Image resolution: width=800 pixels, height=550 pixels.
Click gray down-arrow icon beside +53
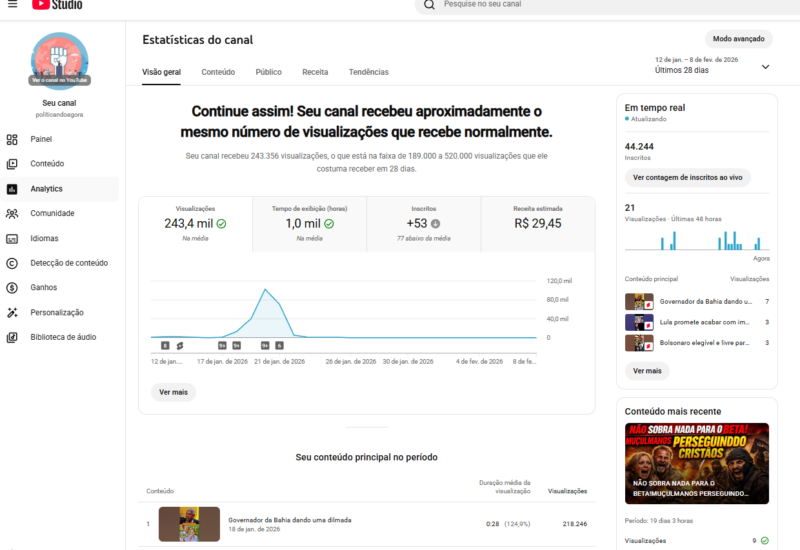(435, 223)
